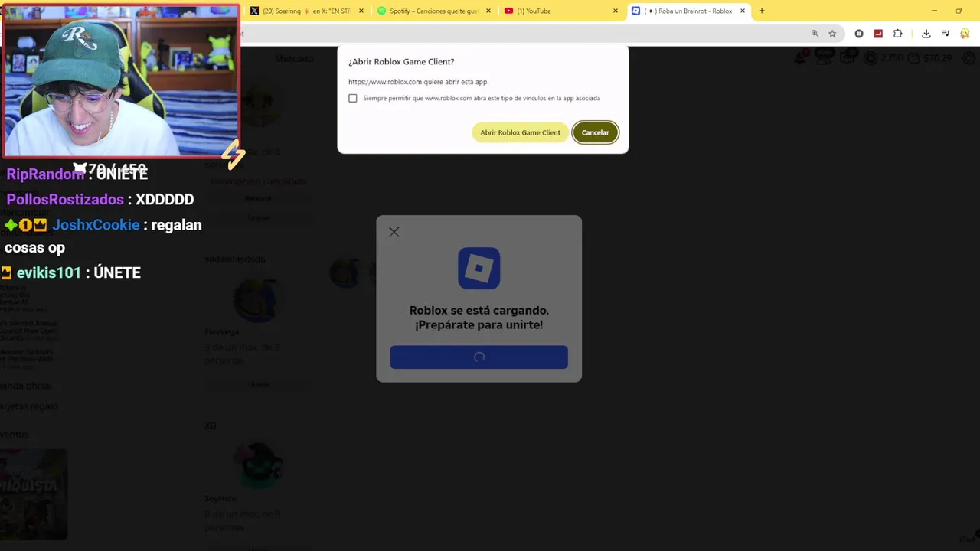
Task: Open the browser downloads icon
Action: [926, 34]
